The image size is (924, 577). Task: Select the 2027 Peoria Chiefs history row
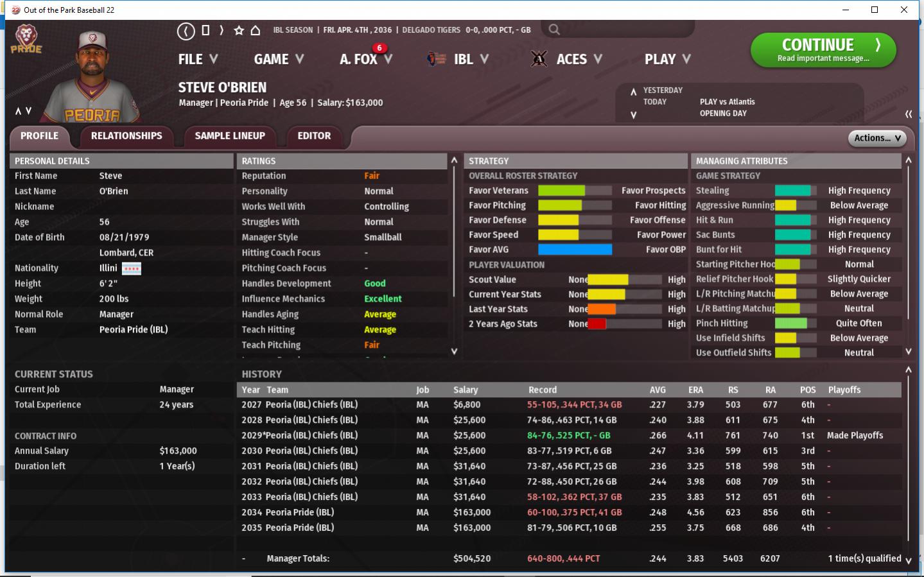click(x=569, y=404)
